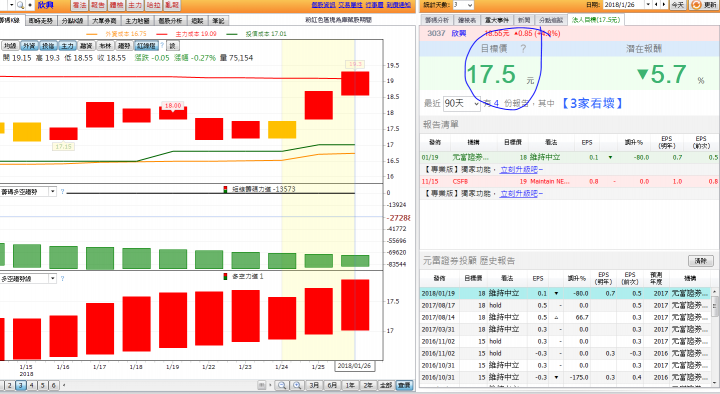Toggle the 紅綠階 candle coloring

click(x=146, y=45)
